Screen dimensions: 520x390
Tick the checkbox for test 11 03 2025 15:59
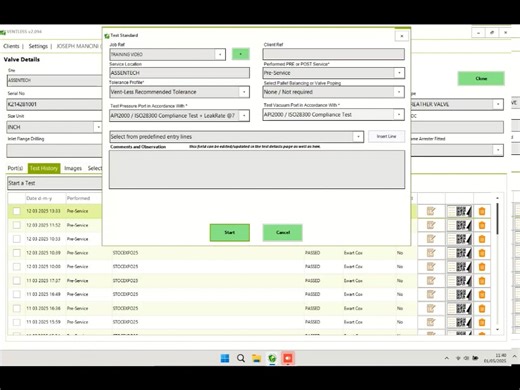click(17, 322)
